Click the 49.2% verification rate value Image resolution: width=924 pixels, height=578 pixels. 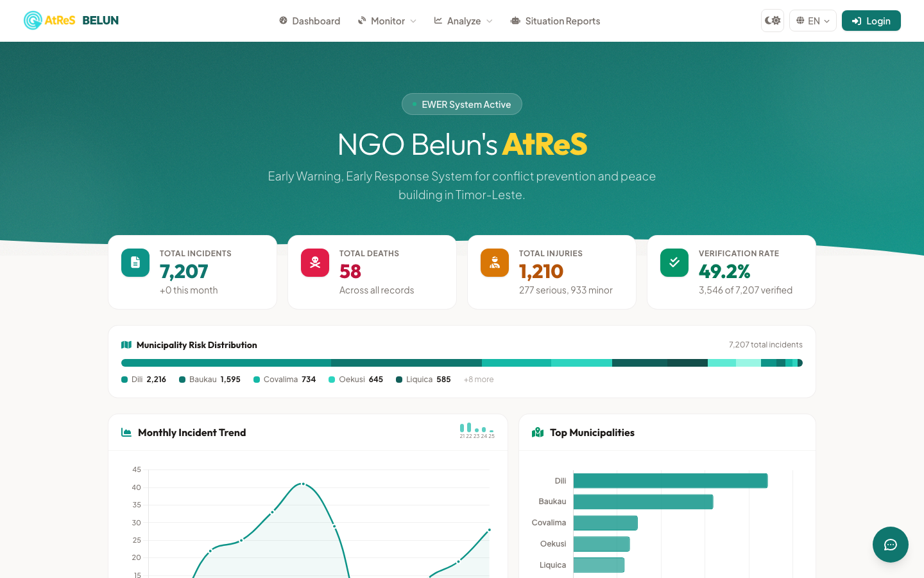tap(724, 272)
